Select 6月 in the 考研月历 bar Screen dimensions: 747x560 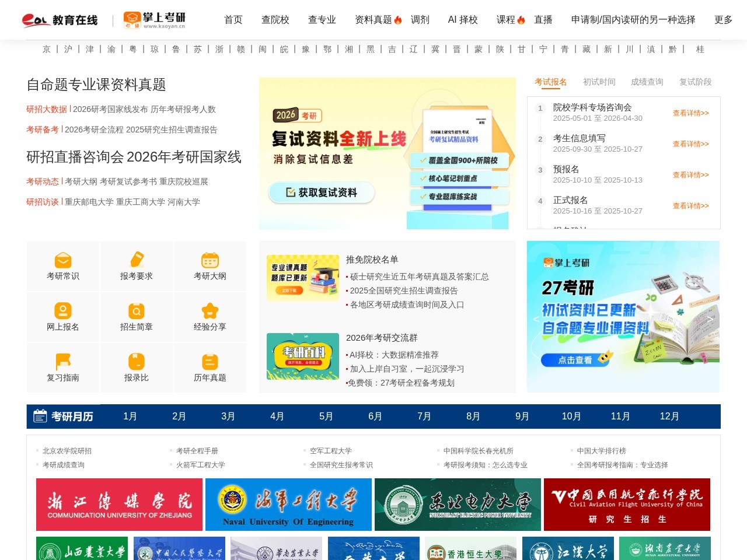point(375,416)
